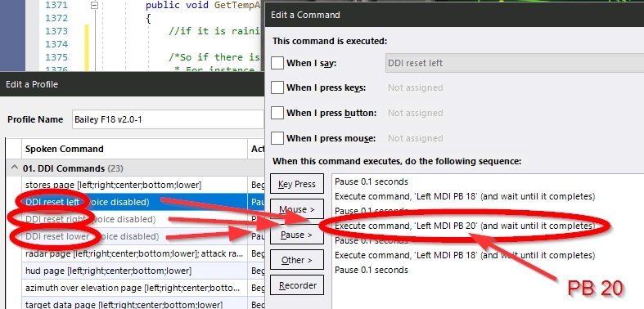Click the Profile Name field 'Bailey F18 v2.0-1'
Viewport: 644px width, 309px height.
coord(168,120)
